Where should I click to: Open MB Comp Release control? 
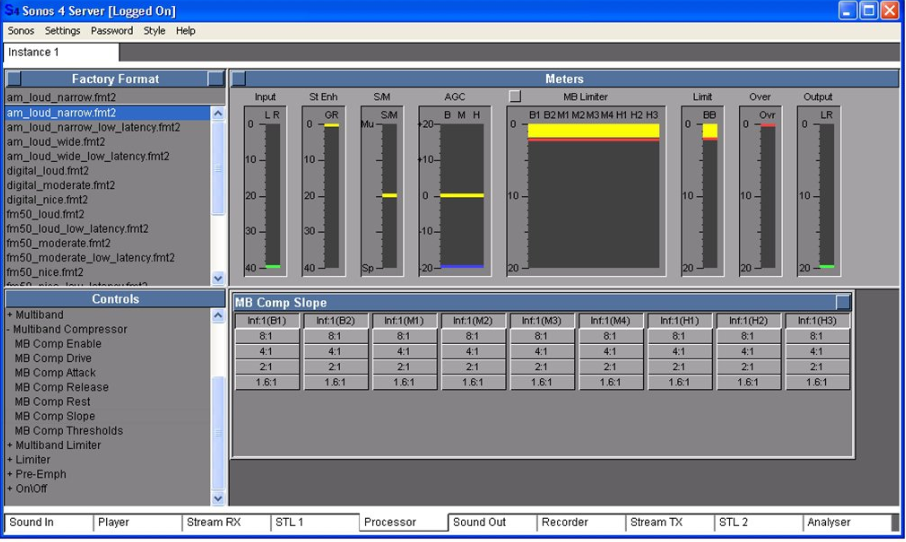click(x=61, y=387)
